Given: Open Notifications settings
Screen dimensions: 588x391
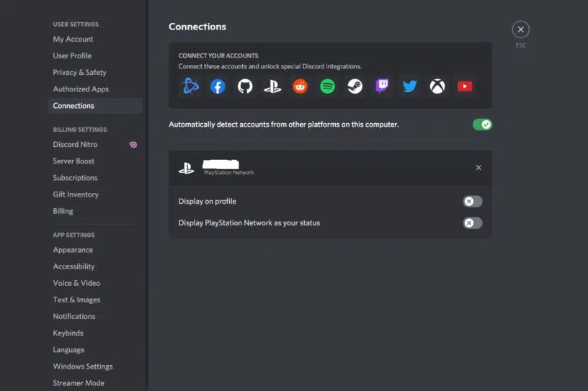Looking at the screenshot, I should (95, 316).
